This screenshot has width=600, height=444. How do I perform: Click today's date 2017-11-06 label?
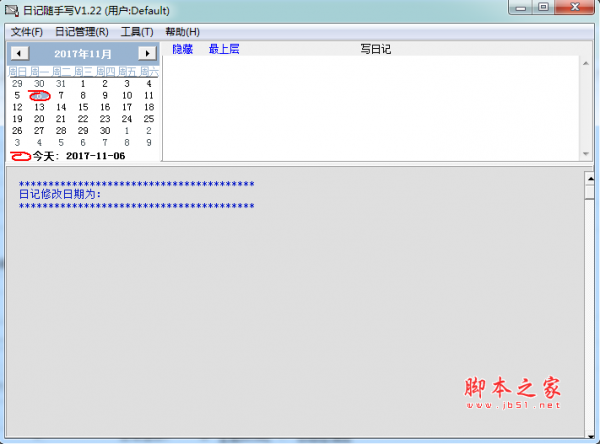[79, 156]
